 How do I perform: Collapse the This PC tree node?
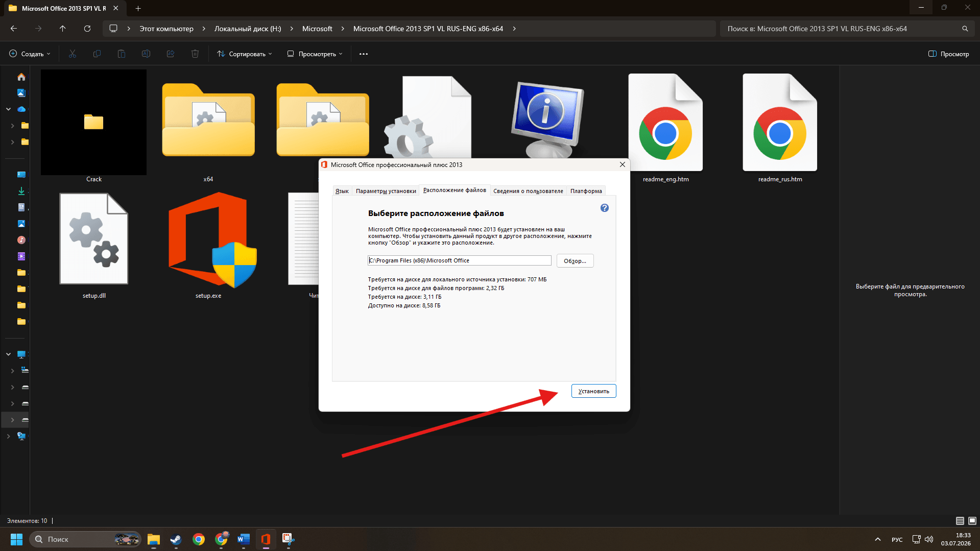pos(9,354)
